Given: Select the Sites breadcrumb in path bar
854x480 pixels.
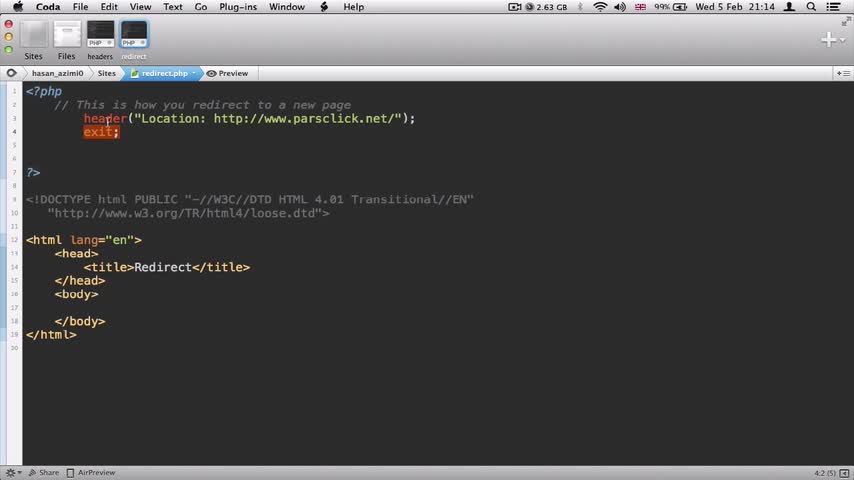Looking at the screenshot, I should pos(107,73).
